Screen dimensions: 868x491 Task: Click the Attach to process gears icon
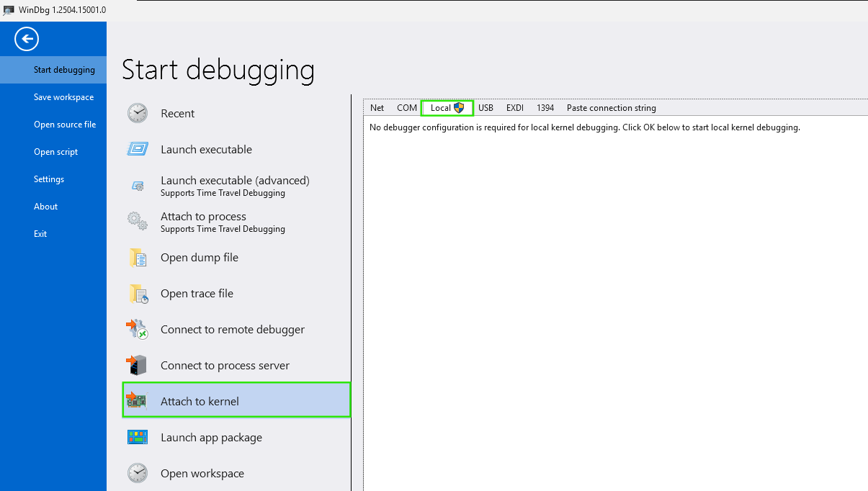138,221
